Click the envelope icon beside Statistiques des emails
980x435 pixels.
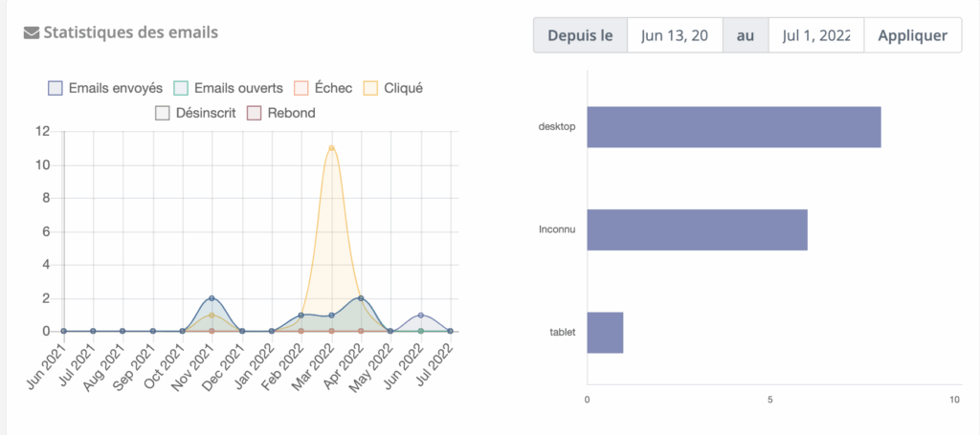(31, 33)
